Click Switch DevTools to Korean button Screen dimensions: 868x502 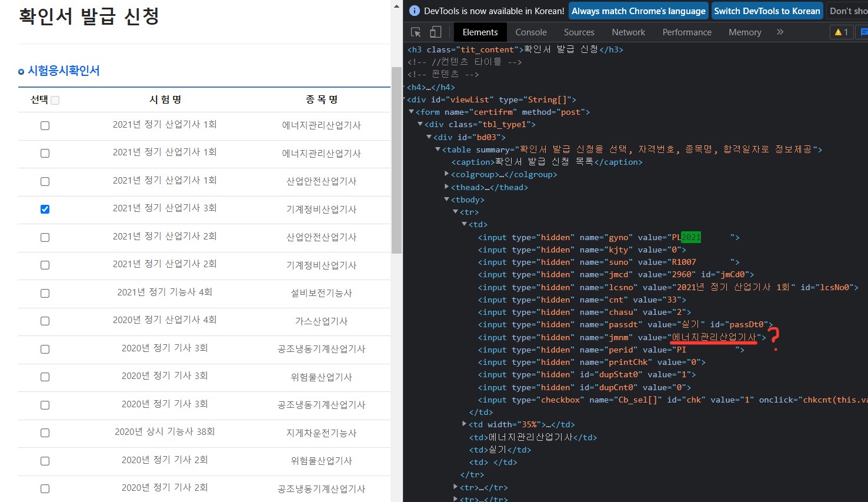(x=767, y=11)
